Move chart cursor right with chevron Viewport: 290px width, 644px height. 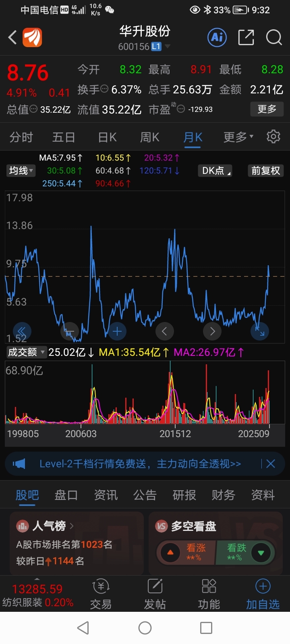pos(212,331)
